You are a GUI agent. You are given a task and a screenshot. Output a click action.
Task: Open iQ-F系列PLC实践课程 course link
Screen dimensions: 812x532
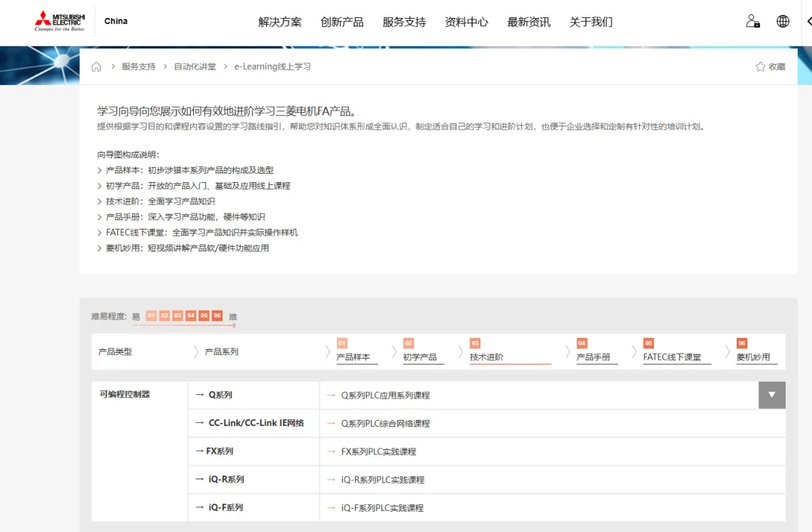382,508
